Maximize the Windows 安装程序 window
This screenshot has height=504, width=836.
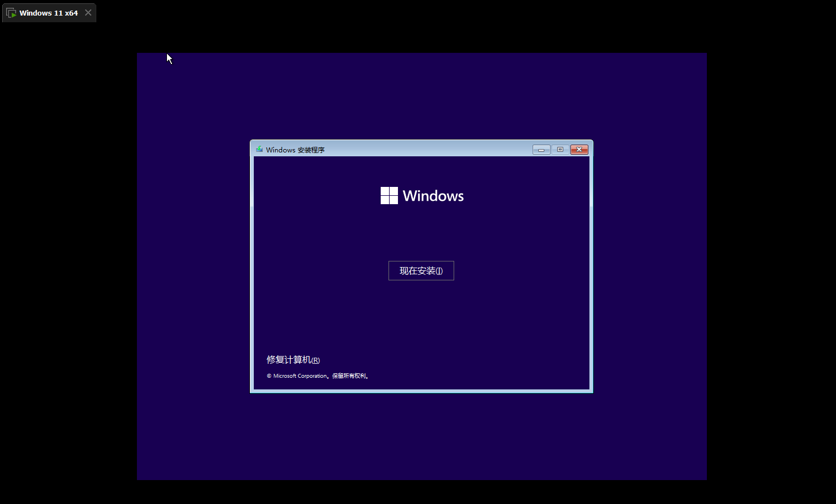pos(560,150)
